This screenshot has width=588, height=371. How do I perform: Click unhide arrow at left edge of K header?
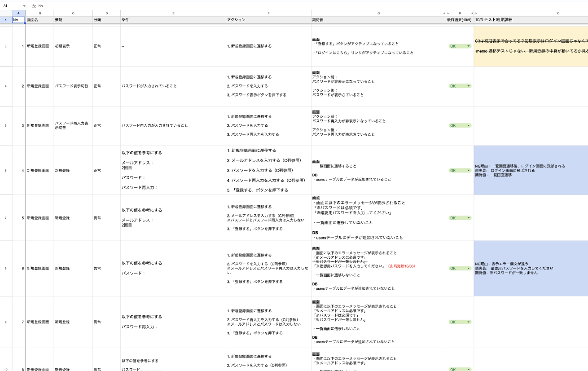coord(448,13)
